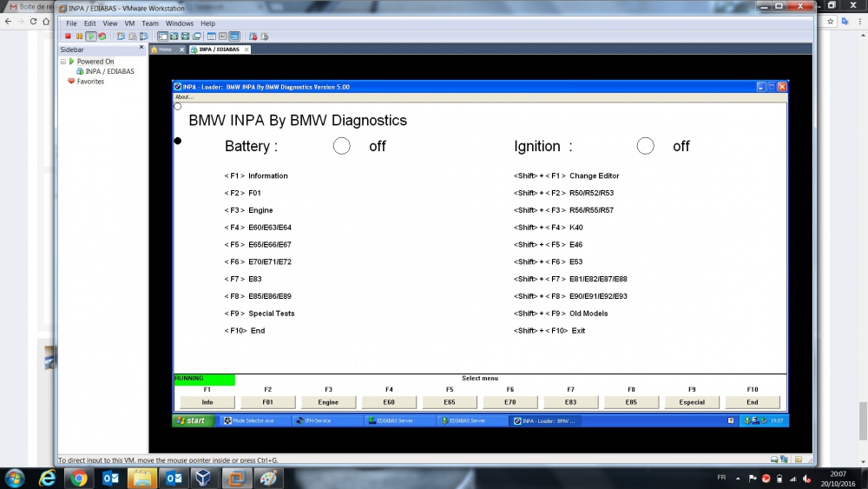
Task: Click the XP start button
Action: [192, 421]
